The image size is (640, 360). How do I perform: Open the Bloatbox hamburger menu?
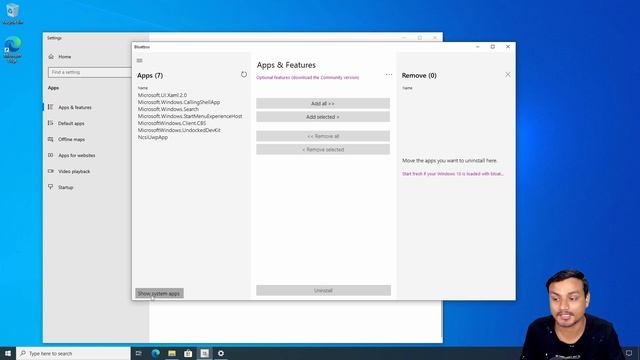tap(140, 60)
